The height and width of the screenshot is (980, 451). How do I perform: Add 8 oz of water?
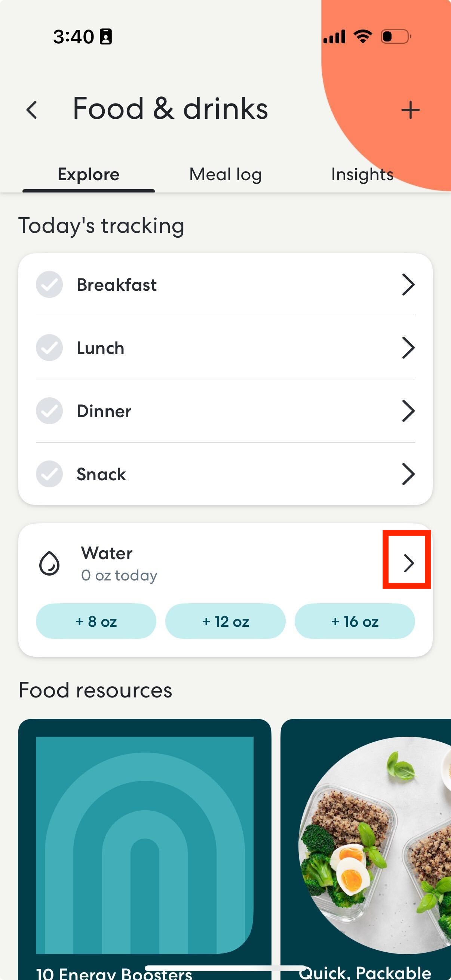coord(96,621)
